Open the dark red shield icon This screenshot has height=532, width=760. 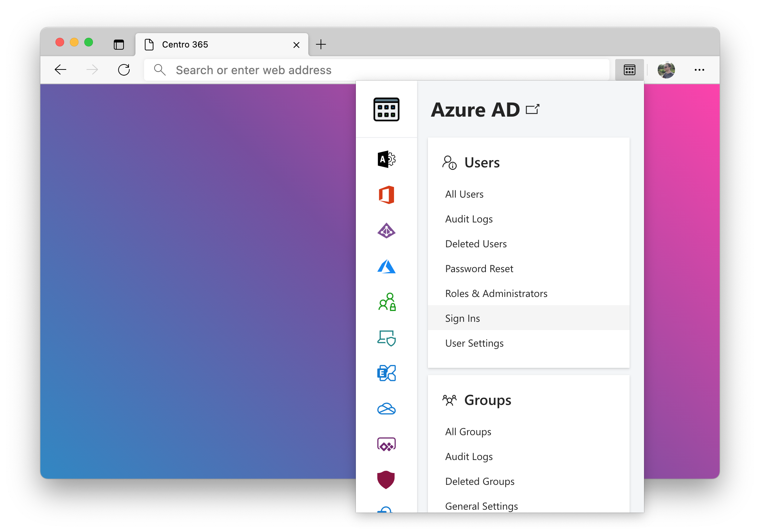tap(386, 479)
